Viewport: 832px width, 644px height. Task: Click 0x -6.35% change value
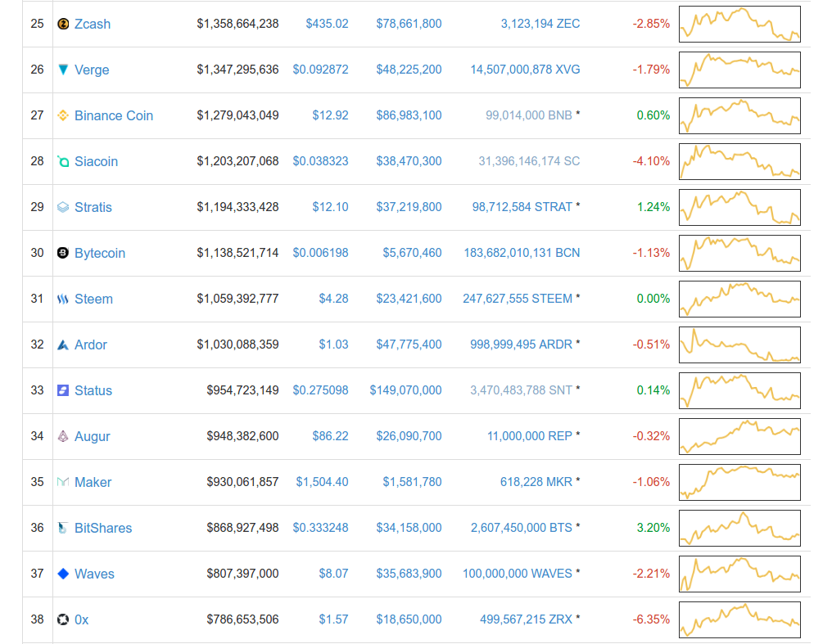pos(651,619)
